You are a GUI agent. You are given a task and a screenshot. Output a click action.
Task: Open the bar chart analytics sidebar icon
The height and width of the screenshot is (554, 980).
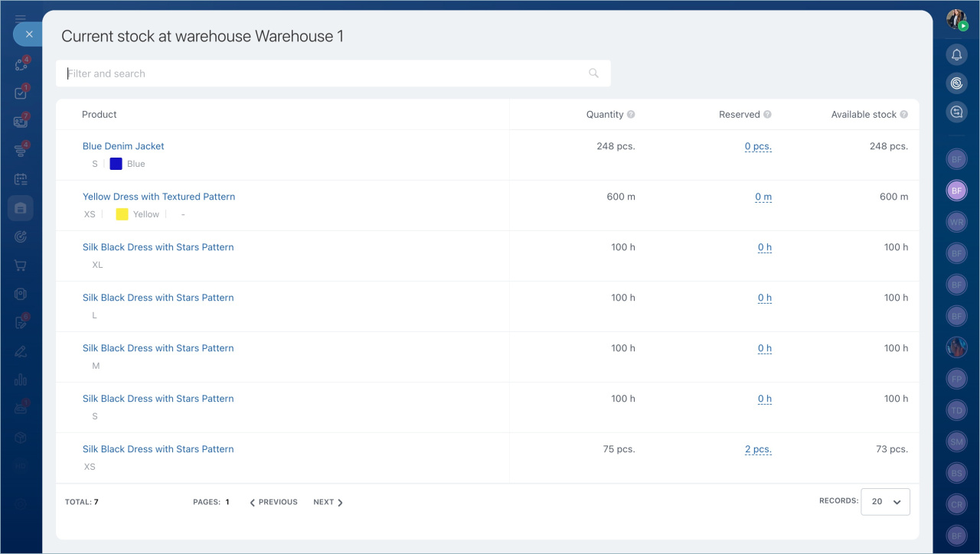pos(21,380)
